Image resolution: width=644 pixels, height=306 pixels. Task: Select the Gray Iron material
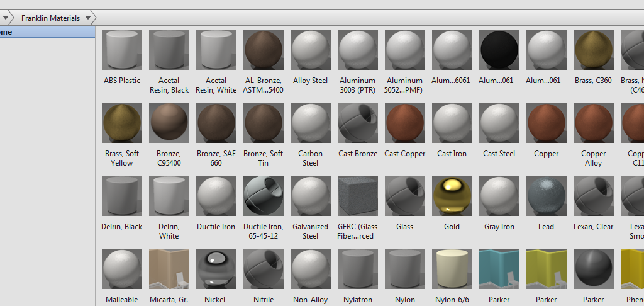(499, 196)
